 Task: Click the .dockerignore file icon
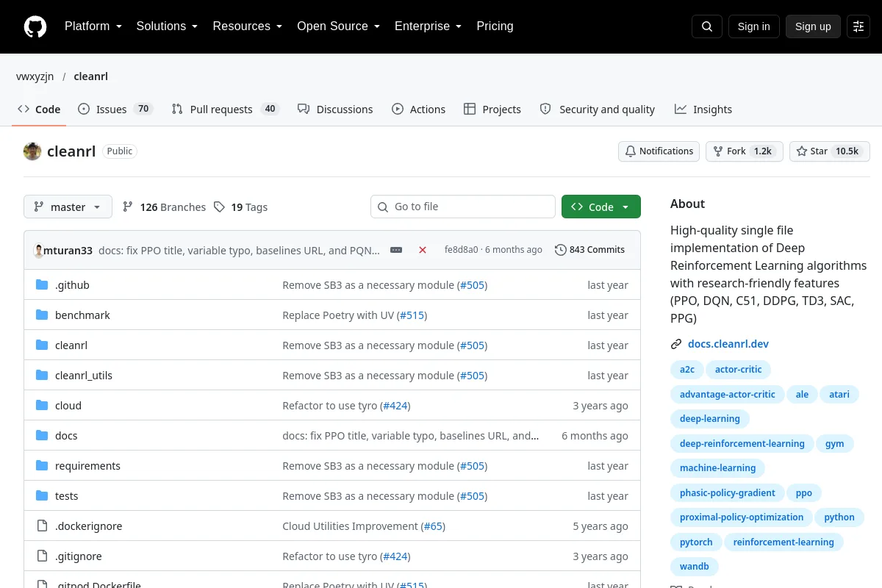click(x=42, y=526)
